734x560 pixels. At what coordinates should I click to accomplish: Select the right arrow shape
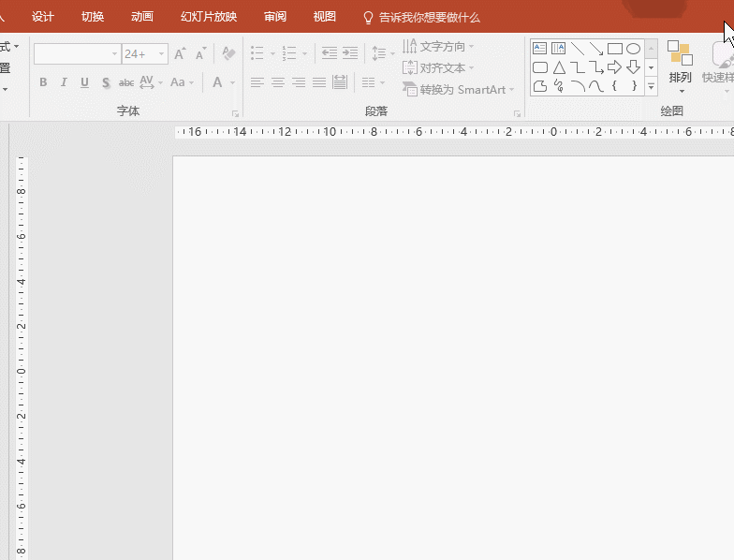pos(615,67)
